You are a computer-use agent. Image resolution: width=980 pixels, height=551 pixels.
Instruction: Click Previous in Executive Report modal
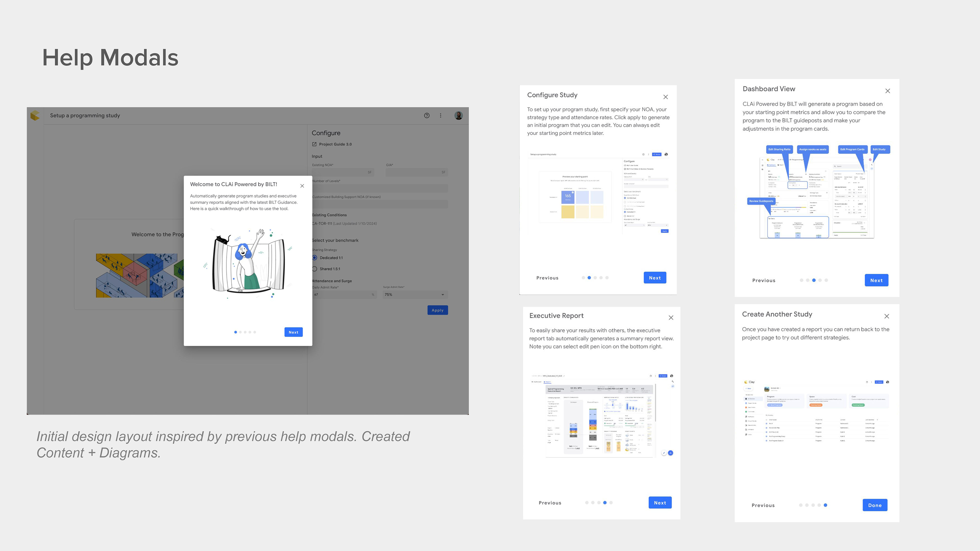[x=550, y=503]
